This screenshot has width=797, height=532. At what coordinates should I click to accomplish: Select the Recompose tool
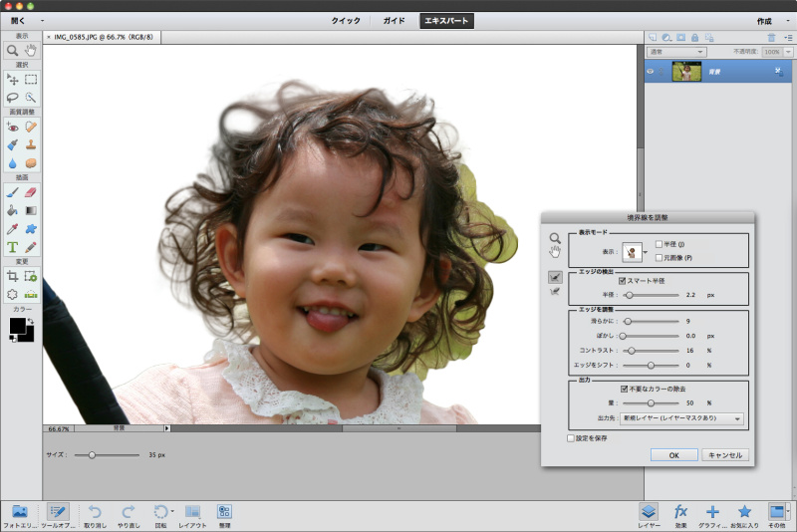[31, 276]
